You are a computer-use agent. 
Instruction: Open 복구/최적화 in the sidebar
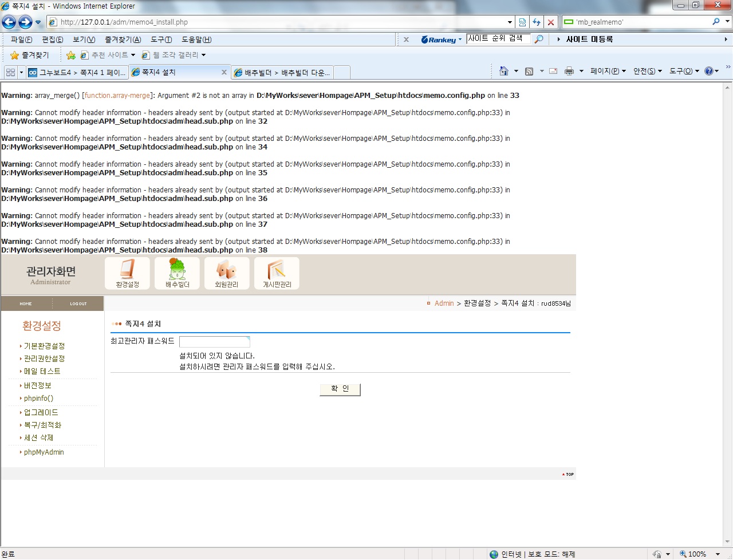[x=42, y=425]
